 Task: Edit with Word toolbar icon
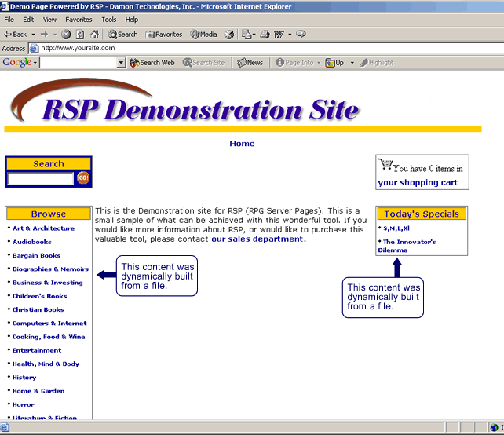279,34
